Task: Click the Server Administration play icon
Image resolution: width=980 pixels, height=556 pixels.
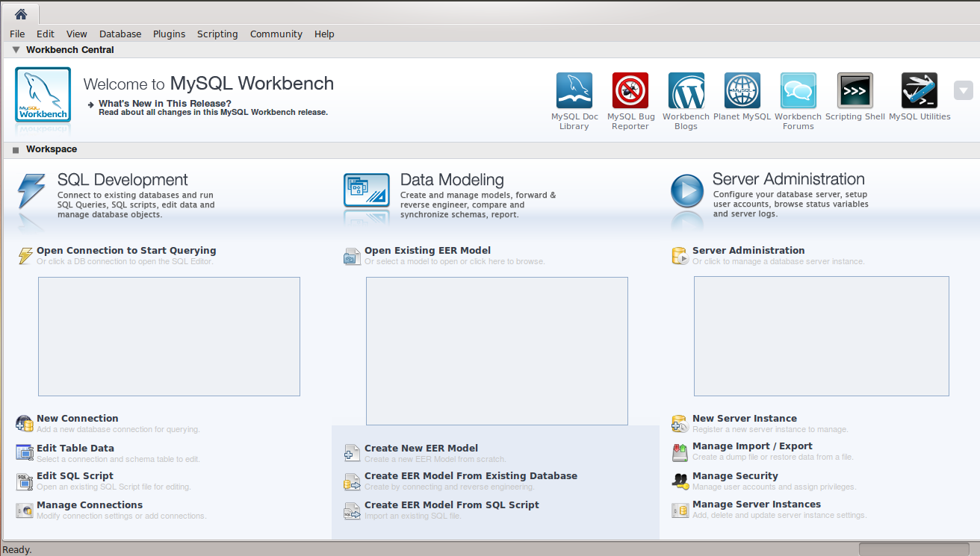Action: click(x=687, y=191)
